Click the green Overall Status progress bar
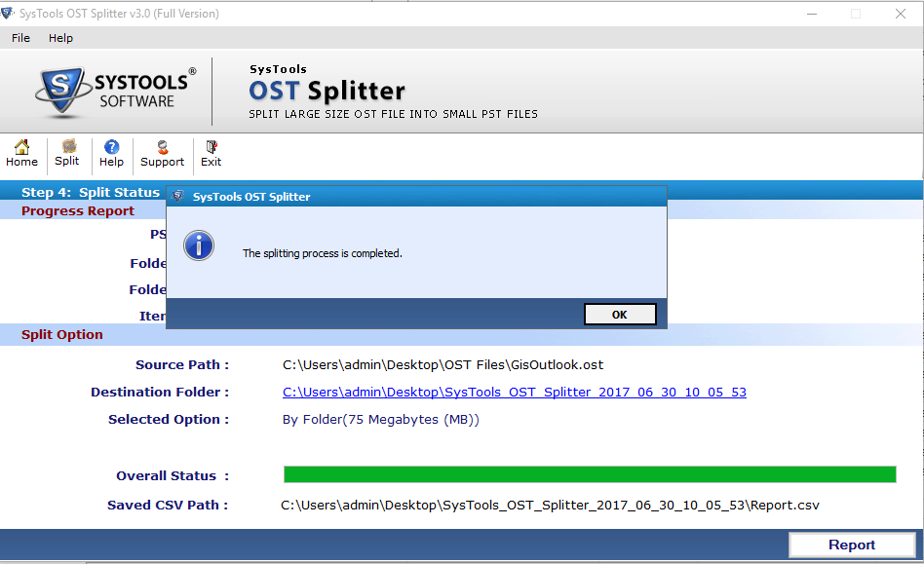Image resolution: width=924 pixels, height=564 pixels. 590,474
